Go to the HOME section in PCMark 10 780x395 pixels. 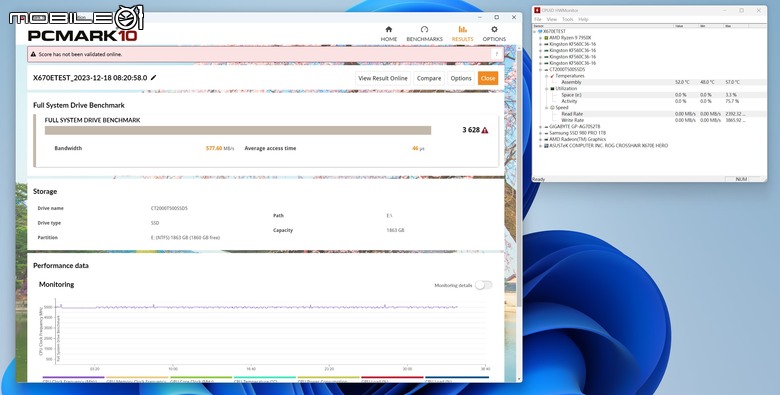(x=389, y=34)
